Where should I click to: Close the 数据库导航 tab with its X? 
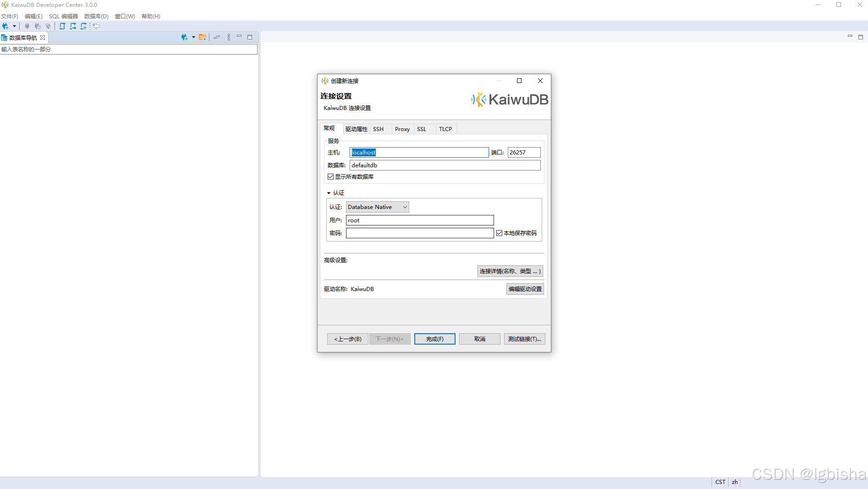[43, 38]
